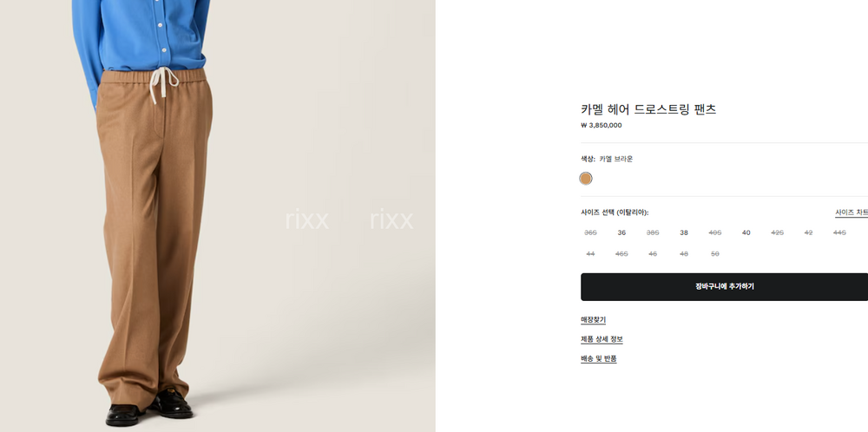Expand 배송 및 반품 shipping and returns

point(598,358)
